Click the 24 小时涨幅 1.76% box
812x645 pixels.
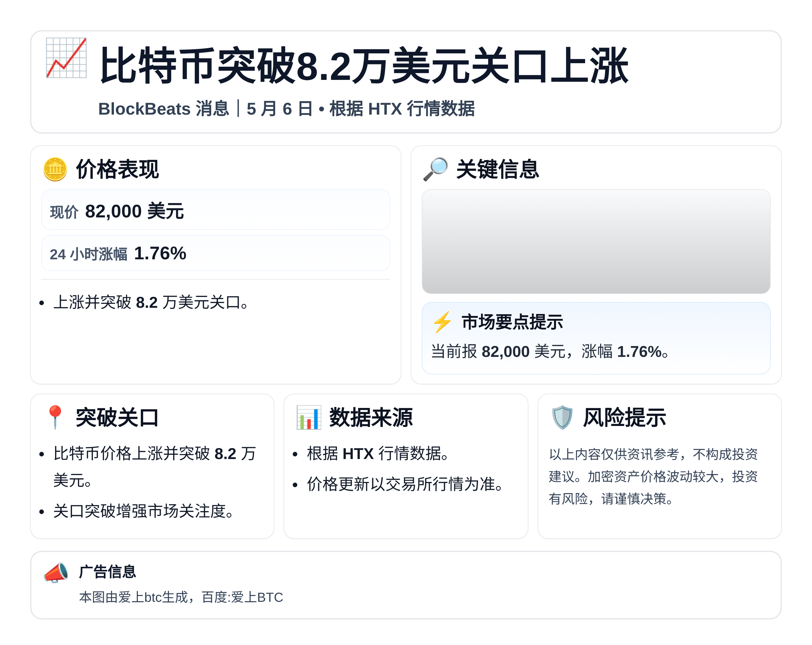tap(215, 253)
